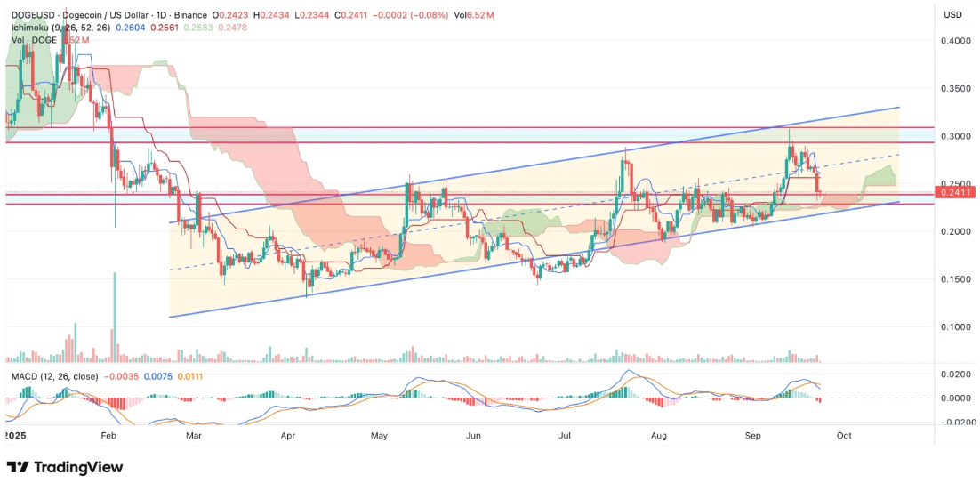Click the 0.3500 price axis label
The image size is (980, 483).
(x=956, y=89)
